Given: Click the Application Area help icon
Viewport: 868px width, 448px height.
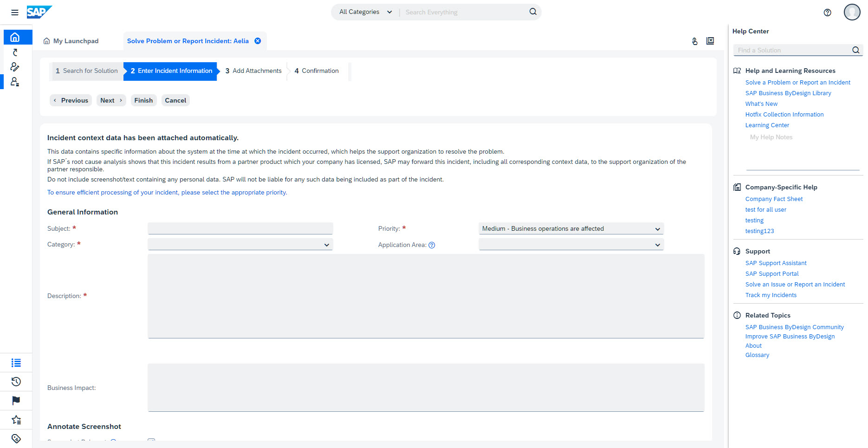Looking at the screenshot, I should [432, 245].
